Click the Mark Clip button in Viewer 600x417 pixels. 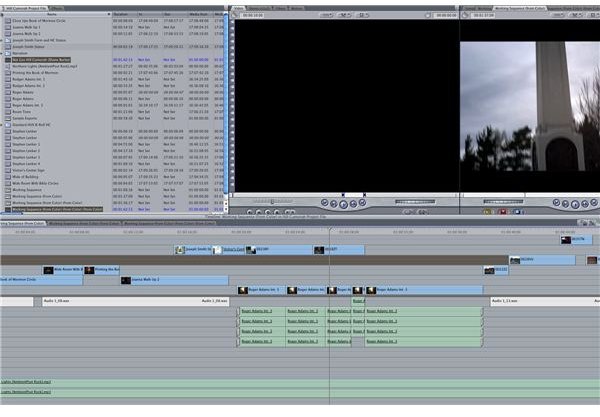click(x=259, y=212)
